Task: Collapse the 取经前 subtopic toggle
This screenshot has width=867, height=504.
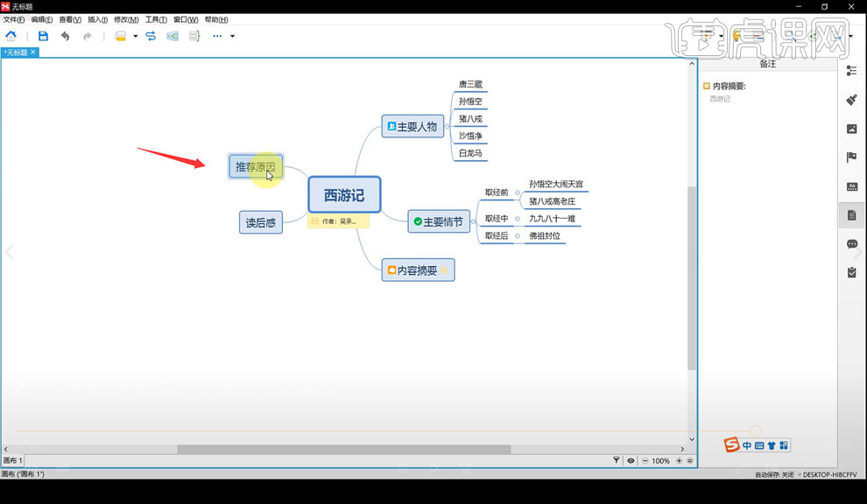Action: click(x=518, y=192)
